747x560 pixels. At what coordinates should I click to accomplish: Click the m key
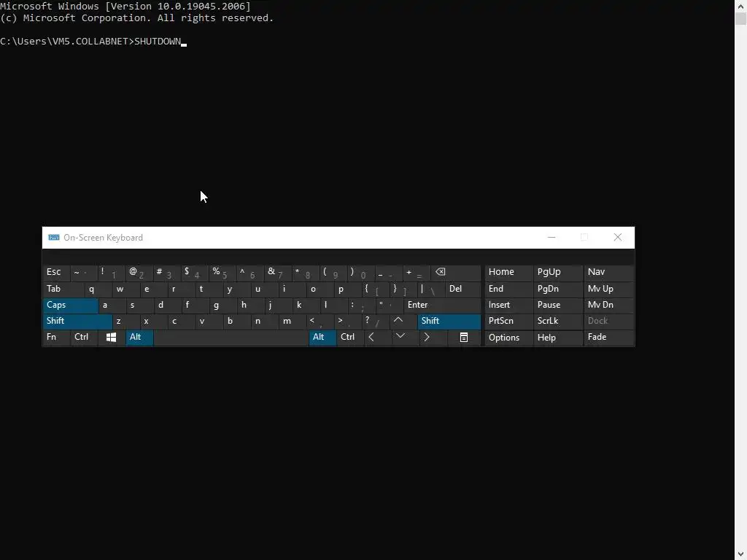coord(293,322)
